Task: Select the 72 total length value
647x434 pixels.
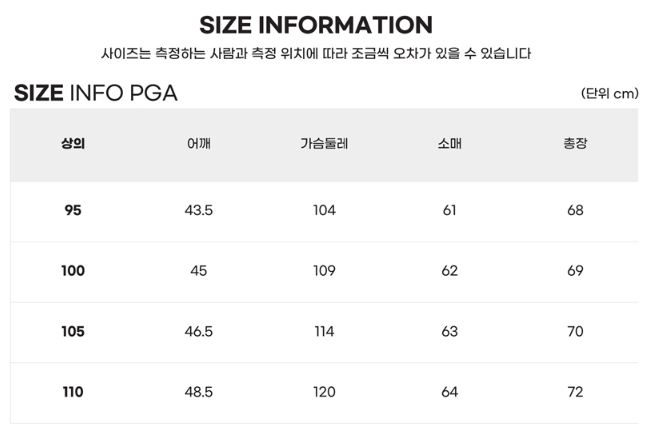Action: [575, 392]
